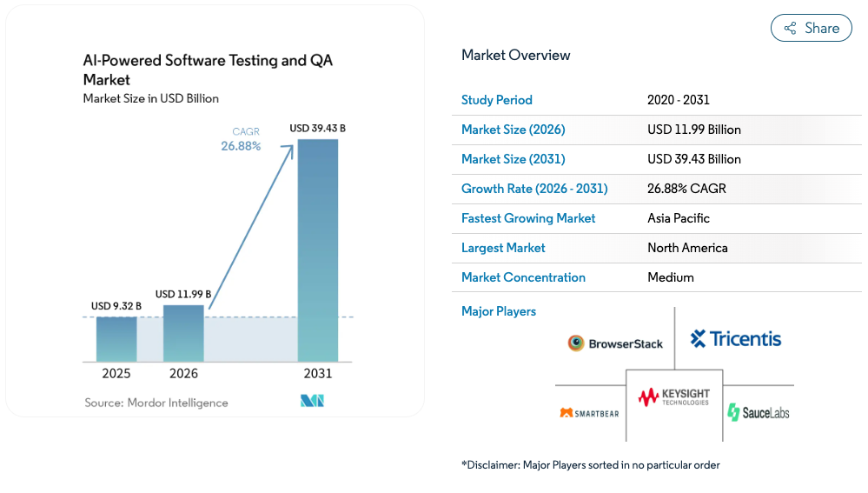Select the Fastest Growing Market label
Viewport: 868px width, 493px height.
coord(528,218)
